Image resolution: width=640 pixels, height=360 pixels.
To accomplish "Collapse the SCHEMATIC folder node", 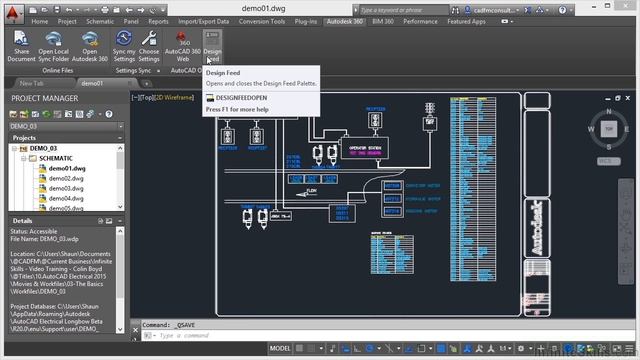I will (24, 158).
